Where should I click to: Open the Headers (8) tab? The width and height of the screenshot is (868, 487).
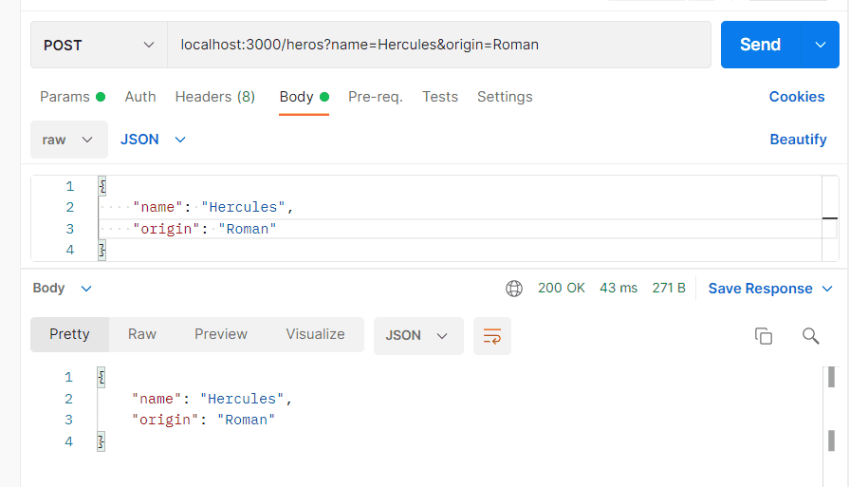pos(215,97)
